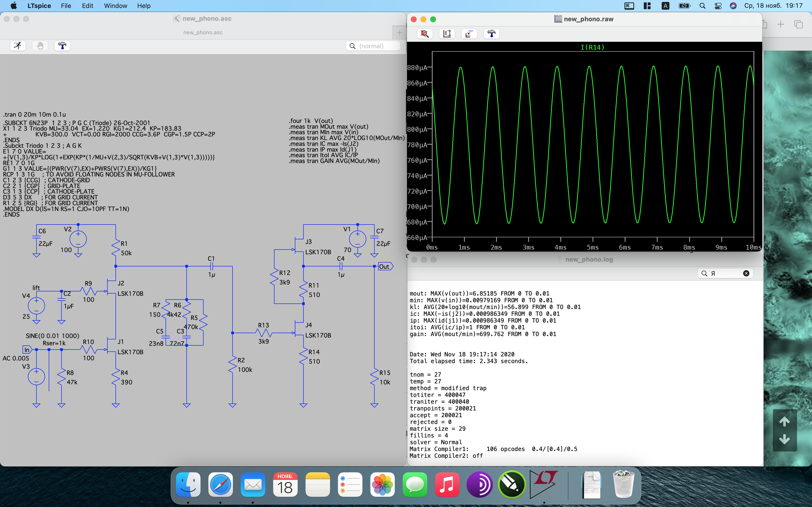Open macOS Control Center toggles icon

pos(718,6)
